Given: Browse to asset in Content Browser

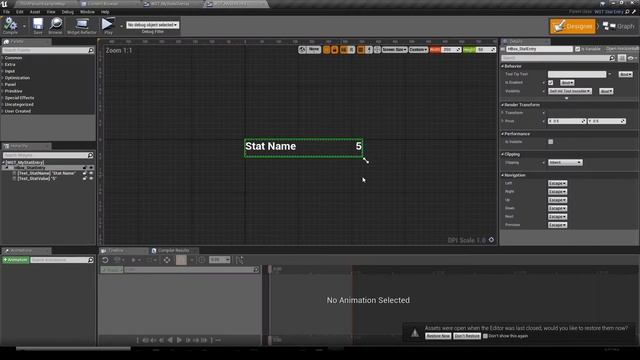Looking at the screenshot, I should [55, 26].
